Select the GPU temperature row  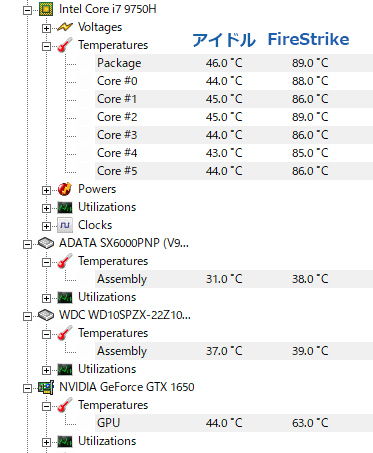pyautogui.click(x=234, y=423)
